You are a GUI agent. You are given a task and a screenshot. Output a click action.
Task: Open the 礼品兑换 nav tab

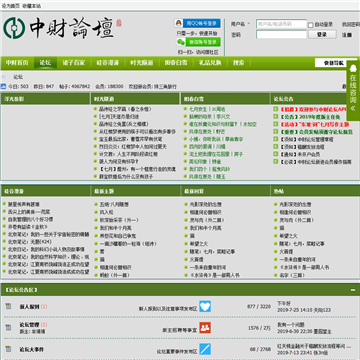tap(210, 63)
